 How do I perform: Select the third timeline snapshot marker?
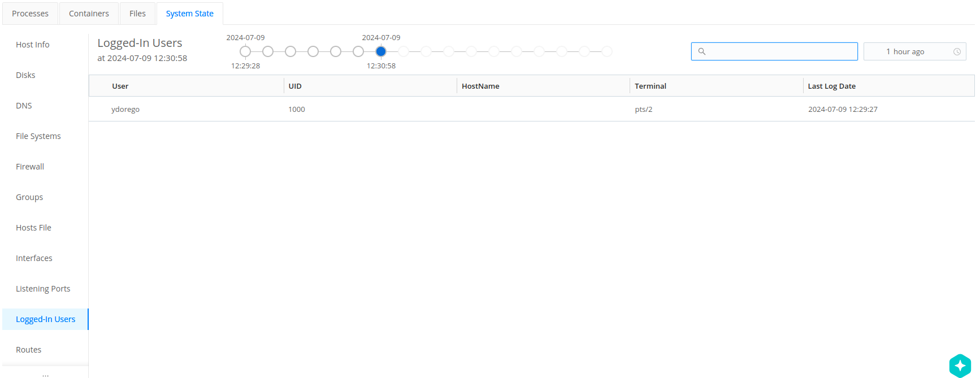click(x=290, y=51)
